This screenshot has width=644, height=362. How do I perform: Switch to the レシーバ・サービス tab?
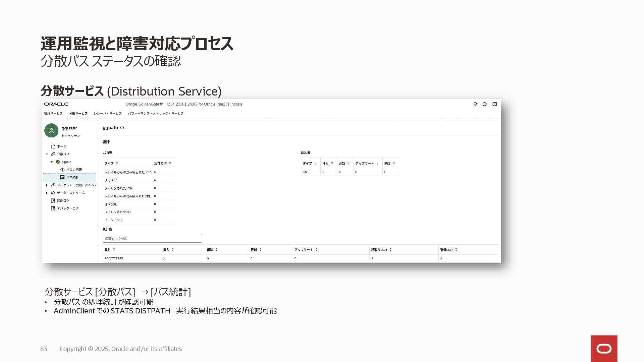point(108,114)
